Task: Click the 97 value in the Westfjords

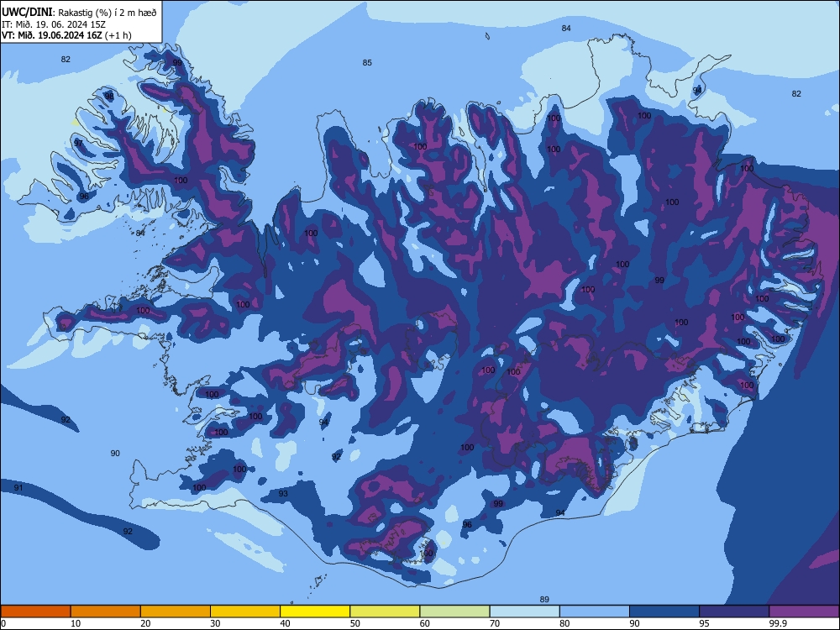Action: coord(78,143)
